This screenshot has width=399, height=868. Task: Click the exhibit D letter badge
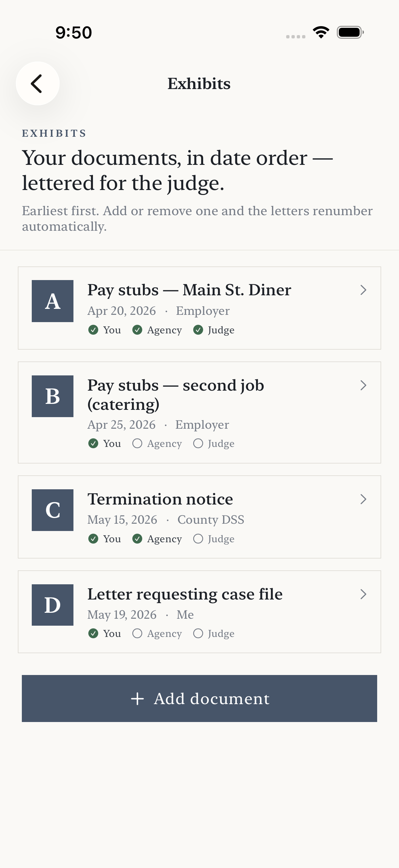pyautogui.click(x=53, y=605)
